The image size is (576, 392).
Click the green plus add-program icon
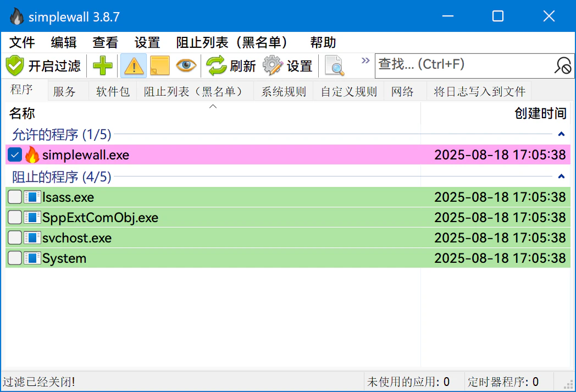[x=102, y=66]
